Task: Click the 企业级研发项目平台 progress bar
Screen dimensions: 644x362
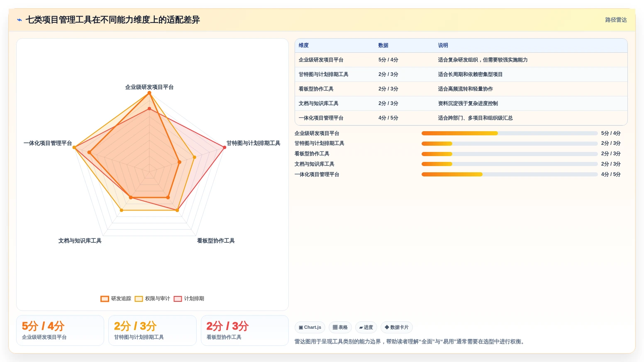Action: 510,133
